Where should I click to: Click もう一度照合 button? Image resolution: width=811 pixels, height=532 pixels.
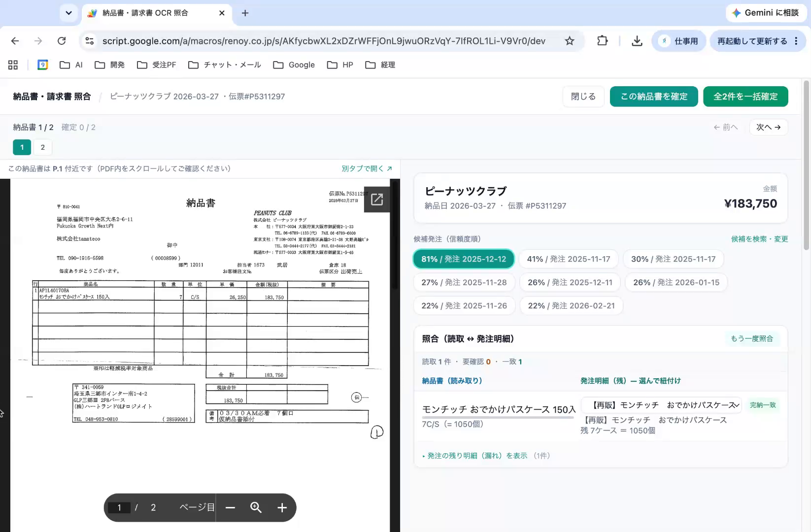pos(752,338)
